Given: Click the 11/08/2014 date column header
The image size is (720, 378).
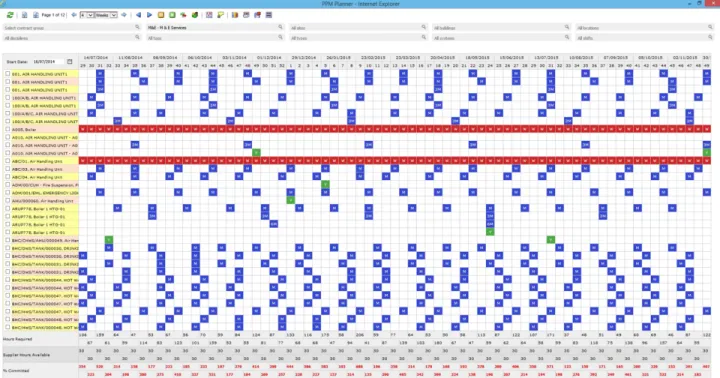Looking at the screenshot, I should (130, 58).
